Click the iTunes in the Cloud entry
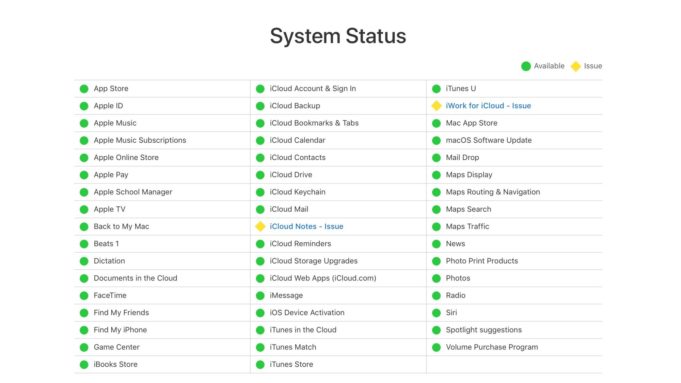Image resolution: width=681 pixels, height=383 pixels. pos(303,330)
